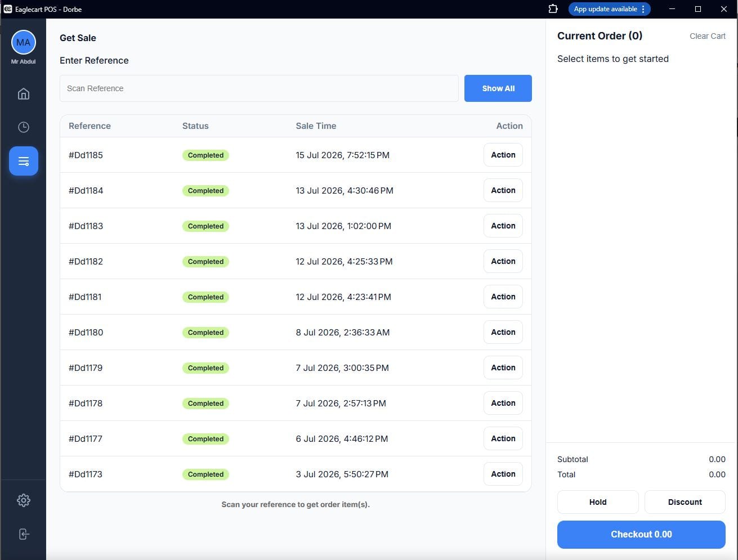
Task: Open Action for order #Dd1183
Action: (503, 226)
